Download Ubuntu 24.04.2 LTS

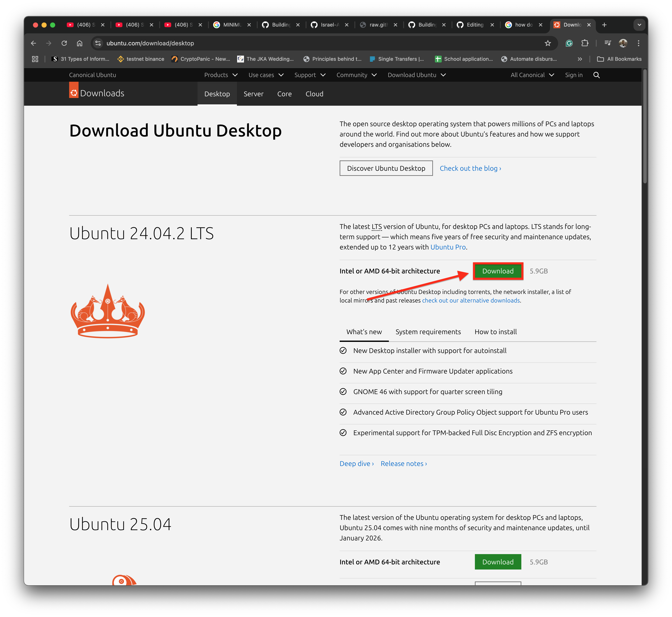[x=498, y=271]
